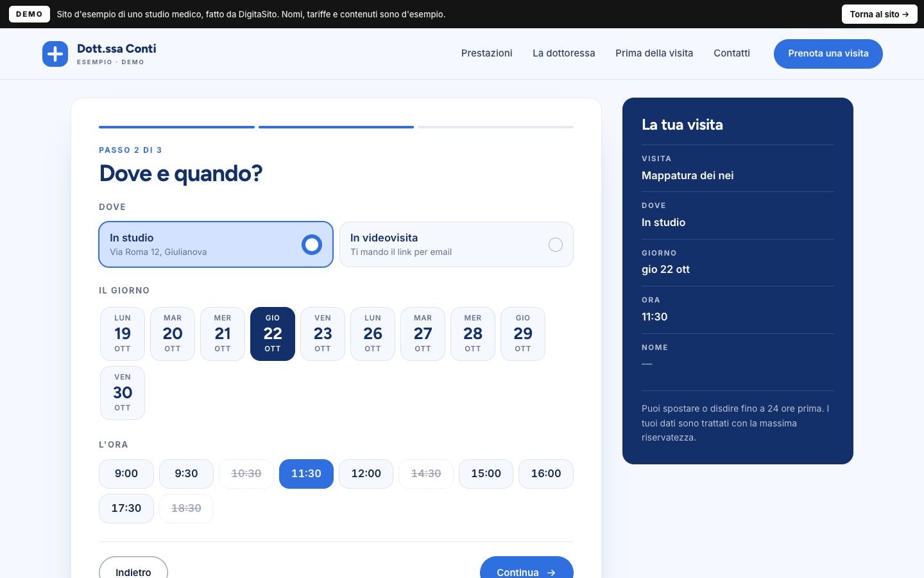This screenshot has height=578, width=924.
Task: Click the first progress step bar
Action: [x=176, y=127]
